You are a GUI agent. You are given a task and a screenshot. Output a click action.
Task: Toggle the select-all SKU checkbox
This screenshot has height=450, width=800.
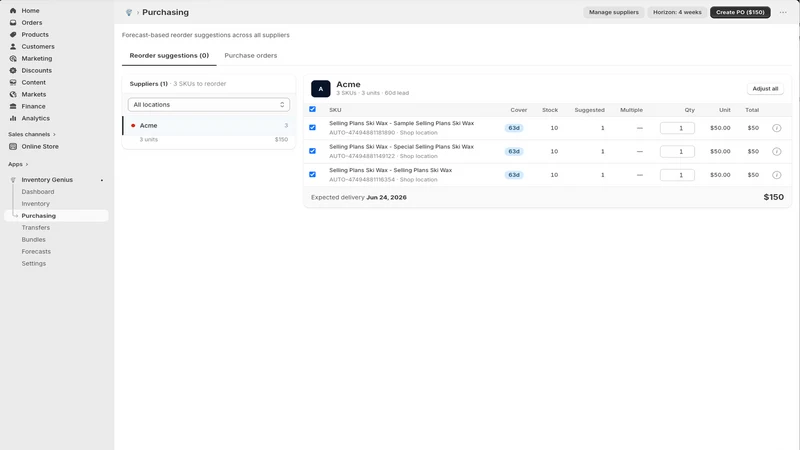tap(312, 109)
